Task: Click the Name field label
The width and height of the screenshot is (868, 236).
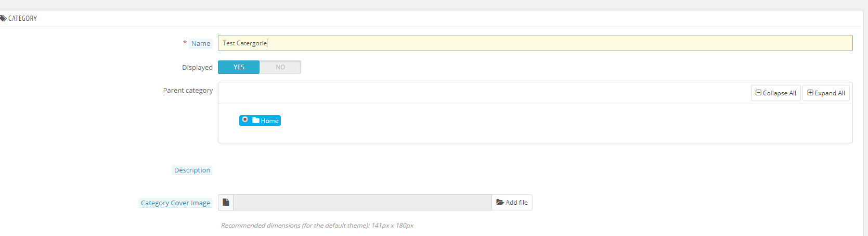Action: pyautogui.click(x=201, y=43)
